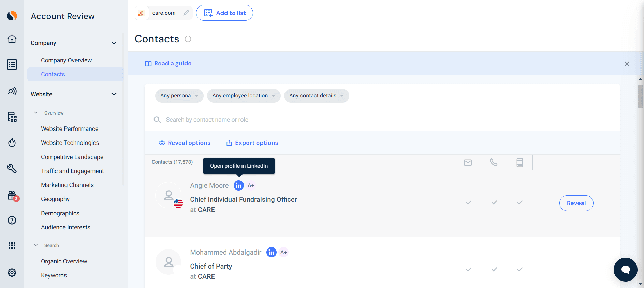Image resolution: width=644 pixels, height=288 pixels.
Task: Collapse the Company section chevron
Action: pos(114,43)
